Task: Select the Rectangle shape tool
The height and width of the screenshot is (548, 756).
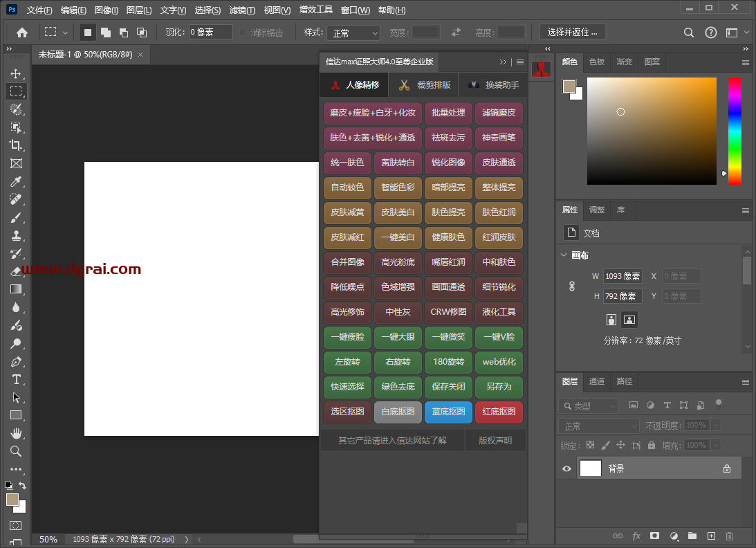Action: pyautogui.click(x=16, y=415)
